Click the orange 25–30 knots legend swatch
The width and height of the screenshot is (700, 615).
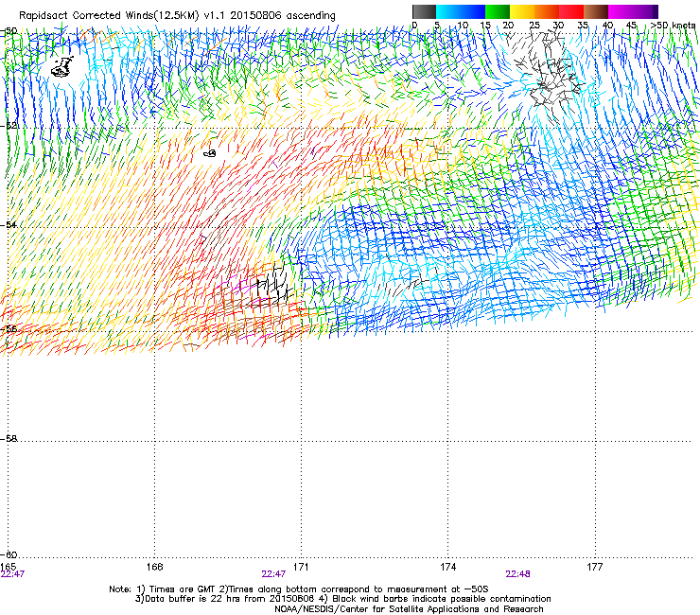547,11
